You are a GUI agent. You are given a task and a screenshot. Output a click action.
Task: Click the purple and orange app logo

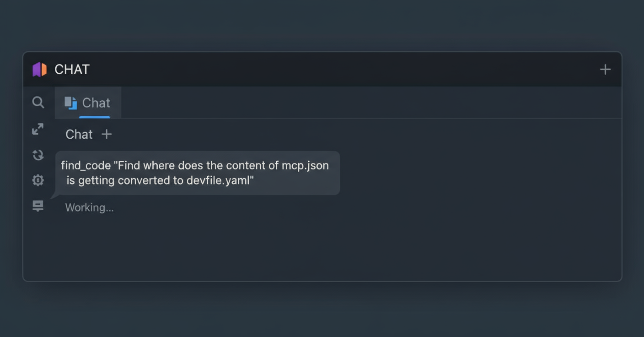(39, 70)
